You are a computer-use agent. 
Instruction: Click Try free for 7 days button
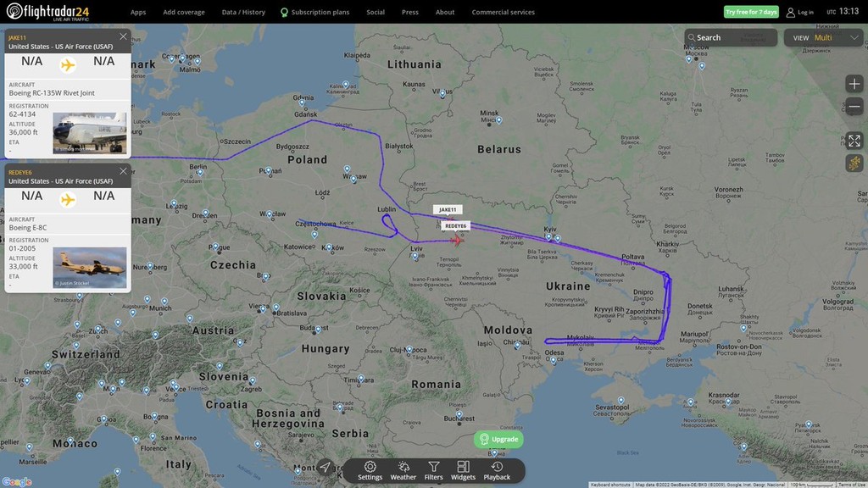tap(751, 12)
